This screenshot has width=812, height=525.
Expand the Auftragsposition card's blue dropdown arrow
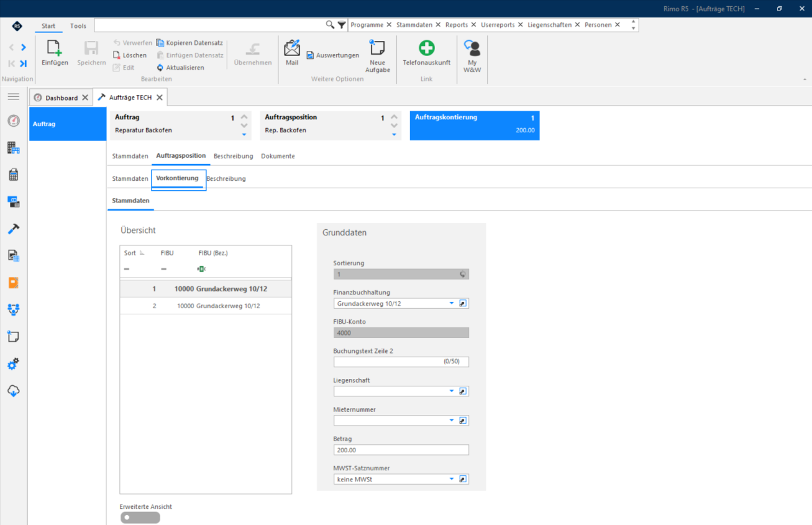click(x=394, y=134)
